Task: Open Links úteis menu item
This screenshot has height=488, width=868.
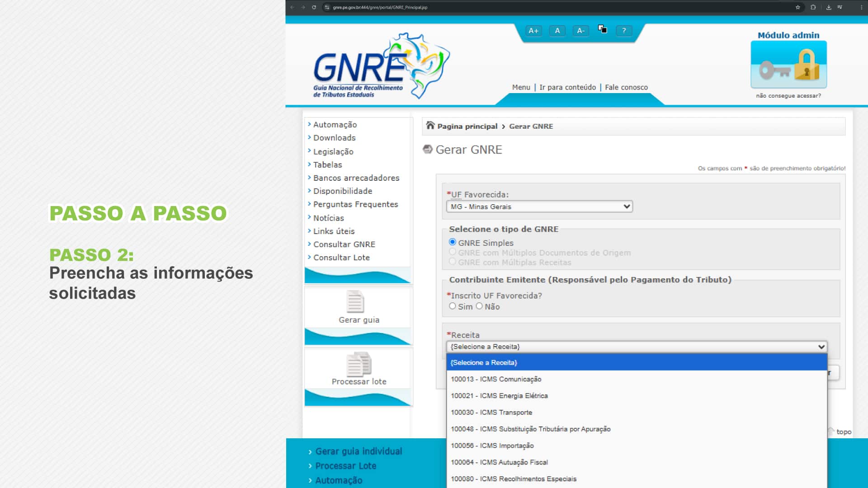Action: (334, 231)
